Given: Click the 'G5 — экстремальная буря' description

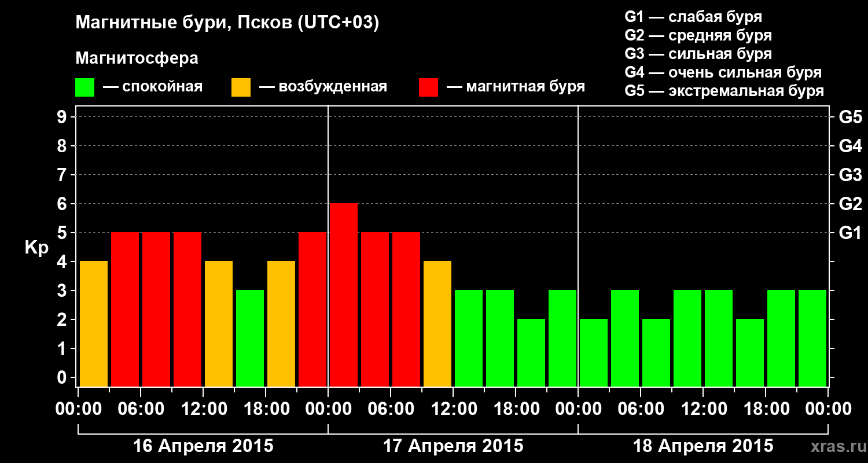Looking at the screenshot, I should click(724, 91).
